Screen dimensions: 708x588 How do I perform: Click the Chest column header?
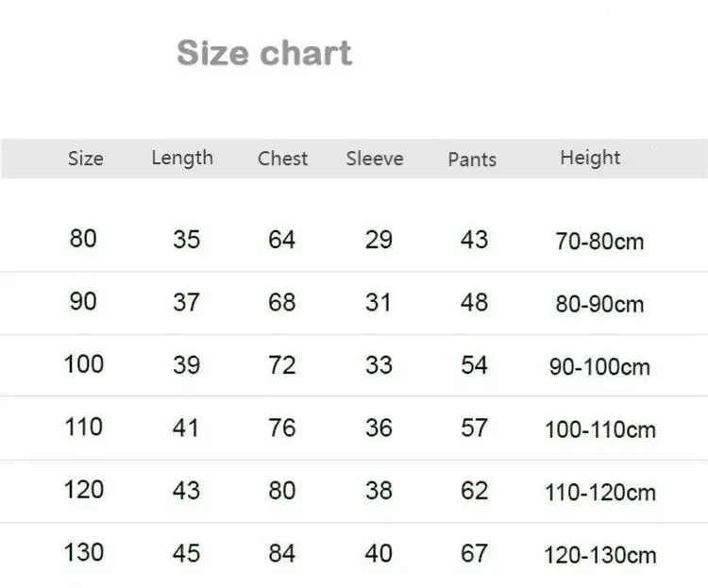[x=282, y=159]
